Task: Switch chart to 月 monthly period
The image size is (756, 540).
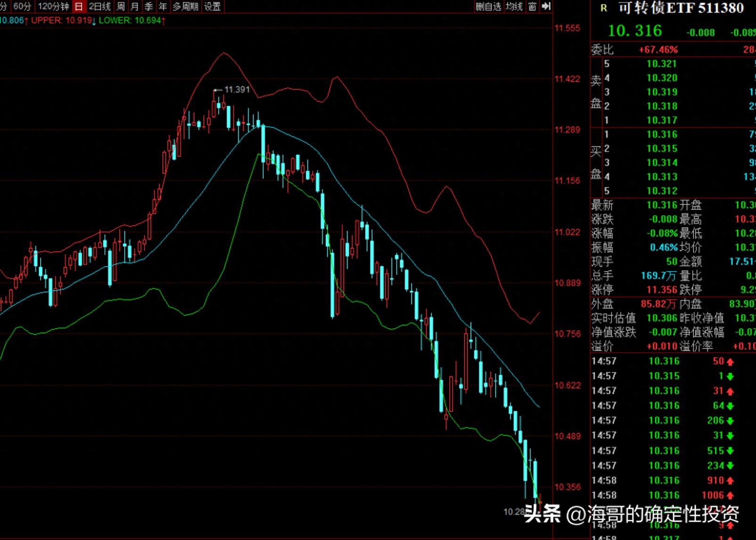Action: (x=135, y=7)
